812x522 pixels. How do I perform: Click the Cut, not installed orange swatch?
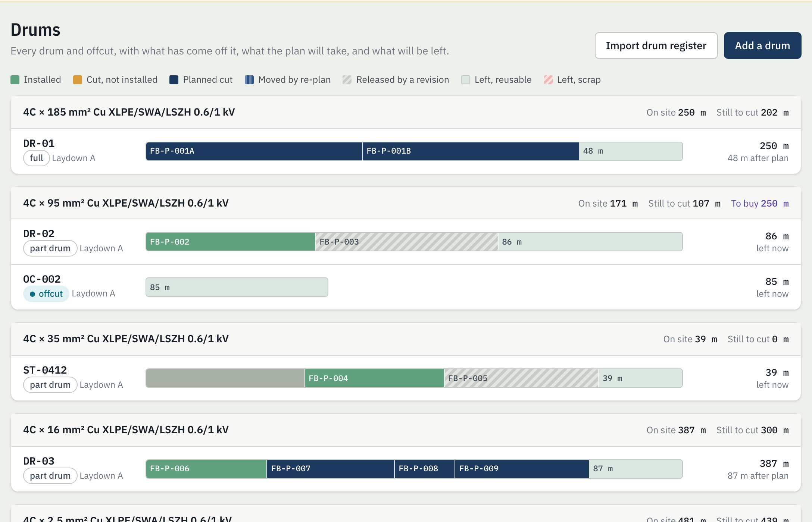coord(78,80)
